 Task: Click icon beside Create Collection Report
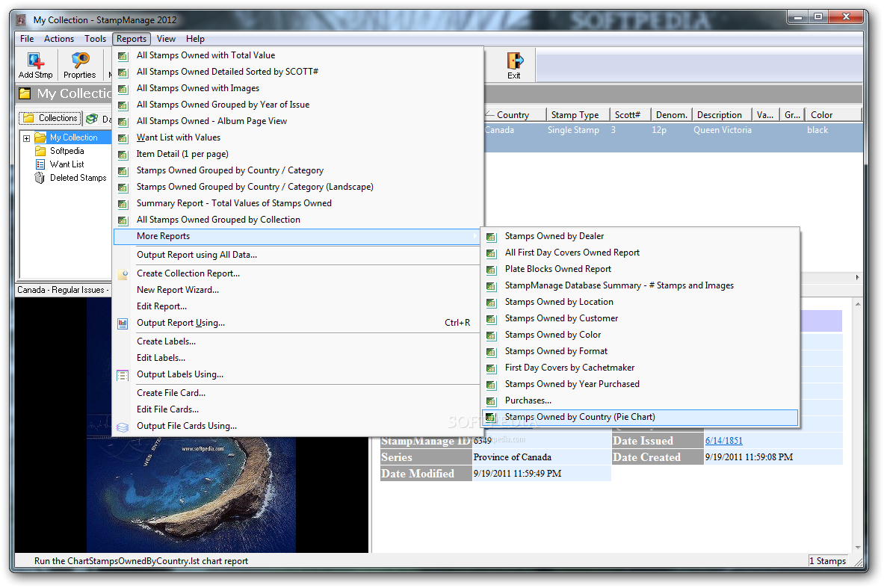point(123,274)
